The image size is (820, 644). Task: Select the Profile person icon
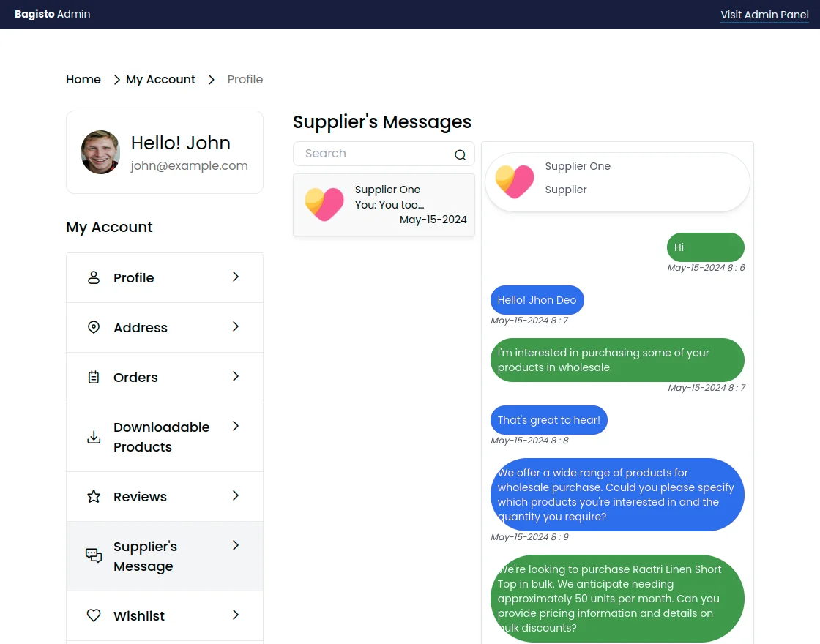(93, 277)
